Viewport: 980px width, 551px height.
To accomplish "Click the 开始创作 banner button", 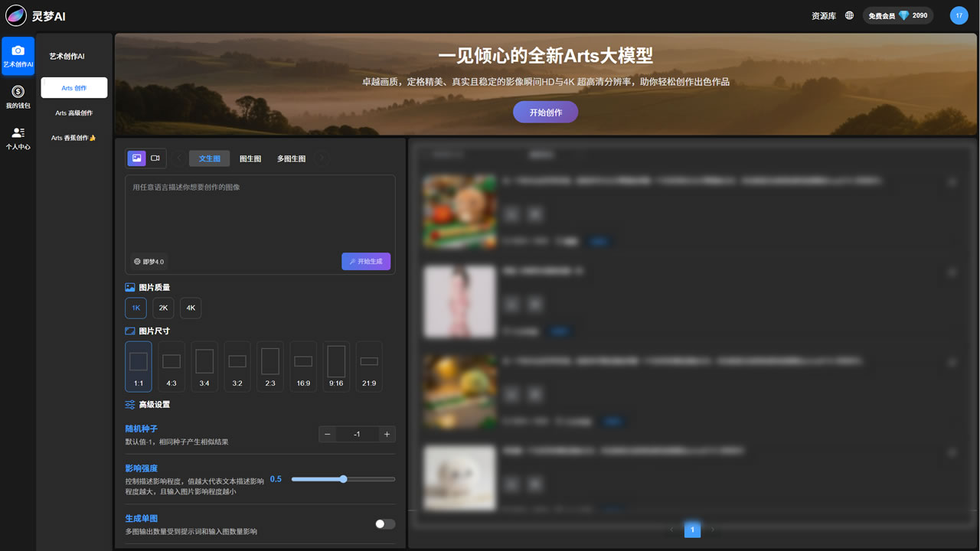I will point(545,112).
